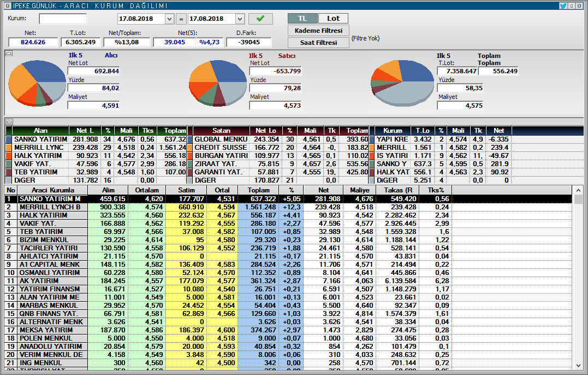Select AK YATIRIM row
Viewport: 588px width, 375px height.
(x=288, y=281)
